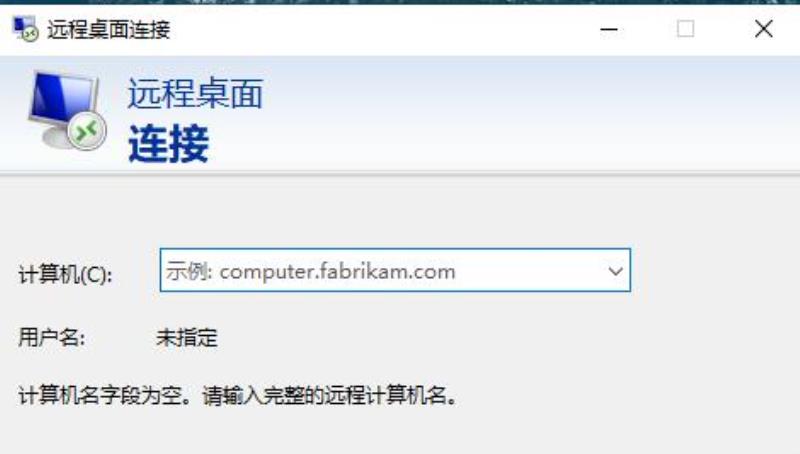800x454 pixels.
Task: Click the bold 连接 banner heading
Action: [x=168, y=144]
